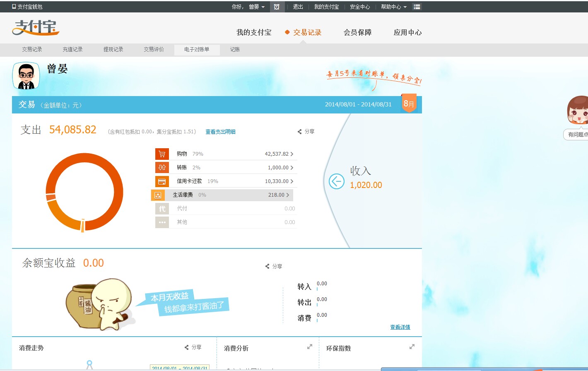
Task: Log out with the 退出 link
Action: pos(298,7)
